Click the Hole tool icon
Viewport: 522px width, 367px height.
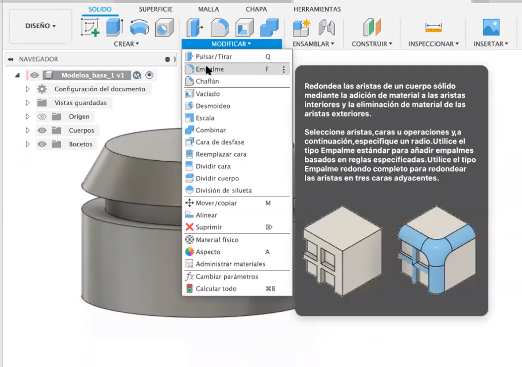[164, 27]
